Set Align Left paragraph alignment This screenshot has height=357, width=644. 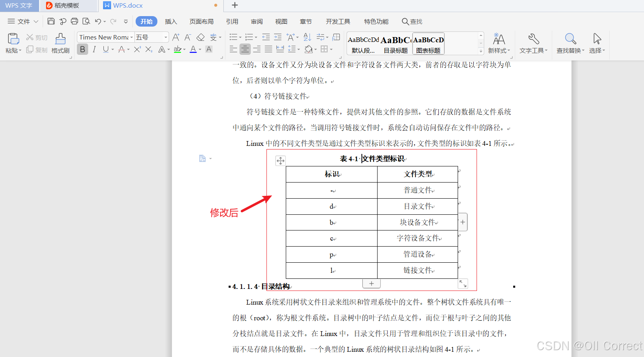coord(233,49)
